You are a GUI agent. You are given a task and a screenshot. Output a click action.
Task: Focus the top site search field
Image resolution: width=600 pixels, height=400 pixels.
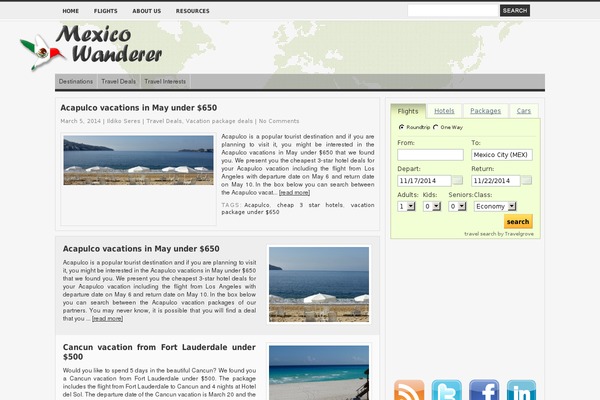[x=453, y=11]
